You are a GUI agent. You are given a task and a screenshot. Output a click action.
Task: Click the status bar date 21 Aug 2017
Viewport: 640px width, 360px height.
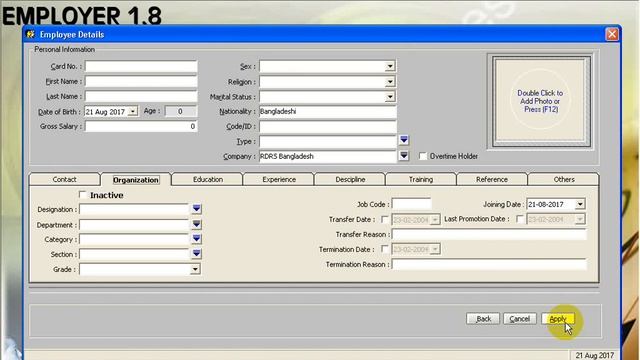(x=594, y=356)
